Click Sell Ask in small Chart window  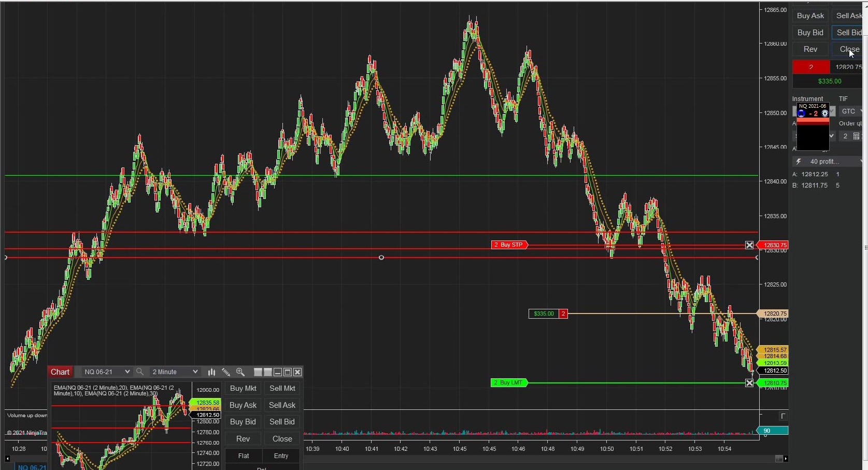pyautogui.click(x=282, y=405)
